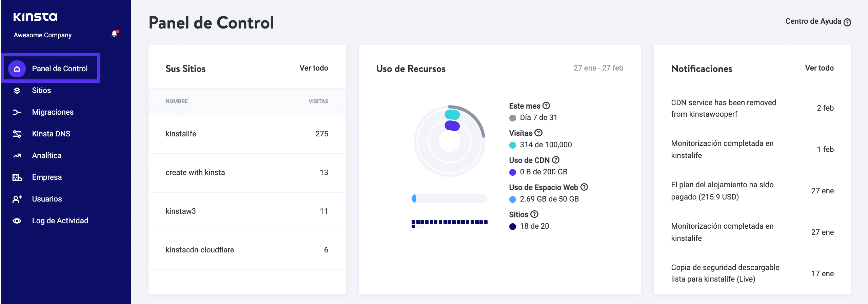This screenshot has width=868, height=304.
Task: Open the CDN service removed notification
Action: [723, 108]
